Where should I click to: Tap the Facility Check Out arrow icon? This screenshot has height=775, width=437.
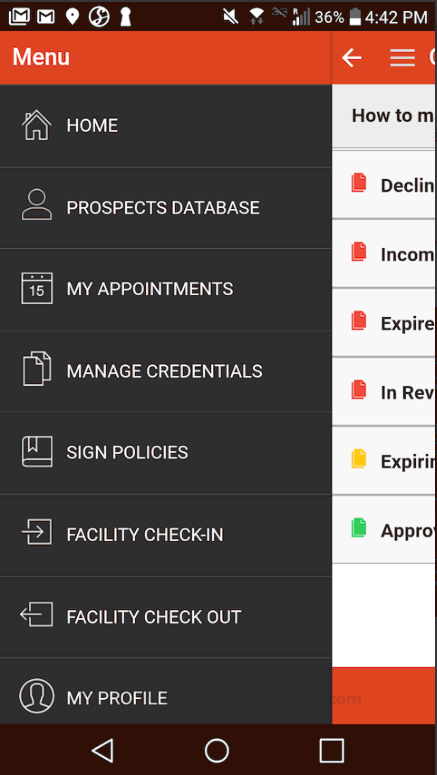click(x=37, y=614)
